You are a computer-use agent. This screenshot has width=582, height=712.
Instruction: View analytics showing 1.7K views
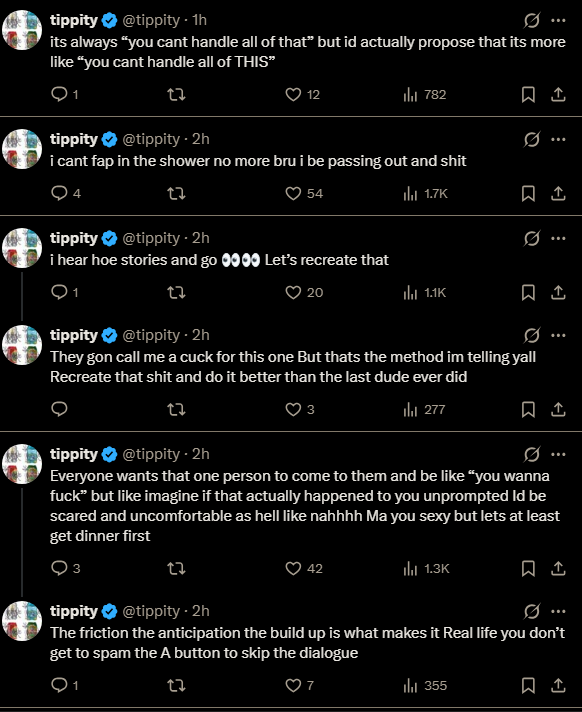(425, 193)
